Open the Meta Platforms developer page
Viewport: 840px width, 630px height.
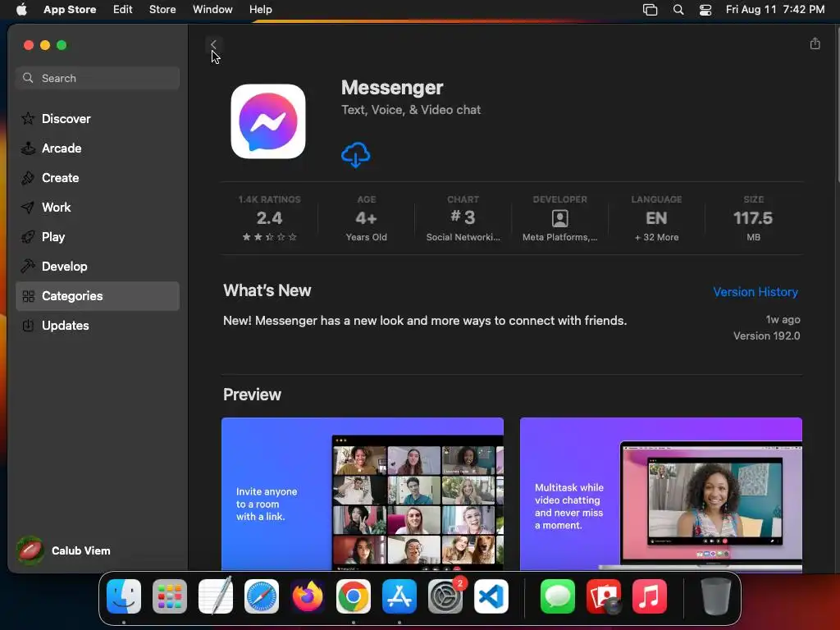coord(559,218)
